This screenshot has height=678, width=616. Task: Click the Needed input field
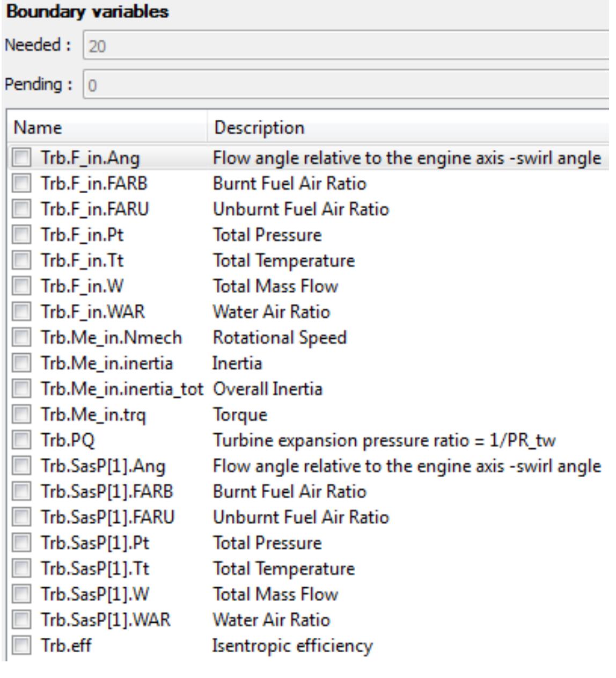[349, 47]
